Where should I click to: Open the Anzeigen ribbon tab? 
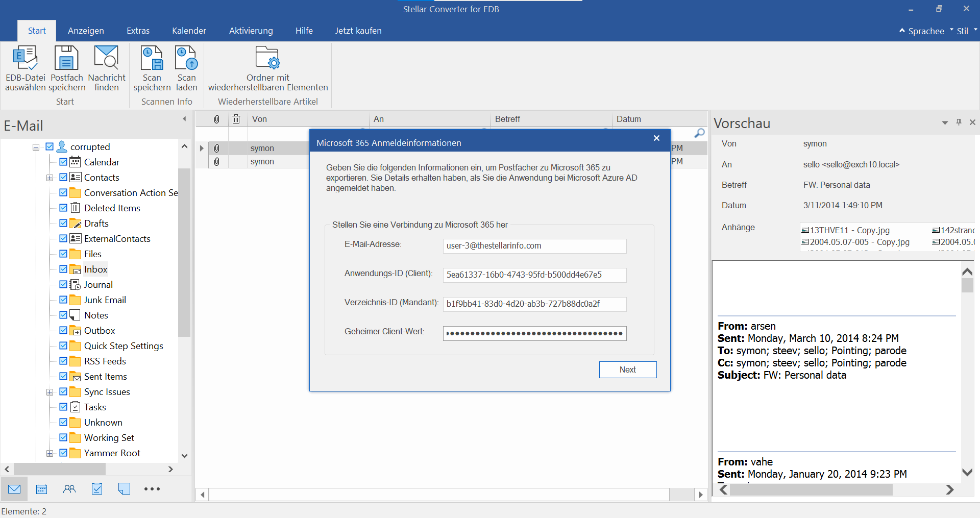click(86, 31)
